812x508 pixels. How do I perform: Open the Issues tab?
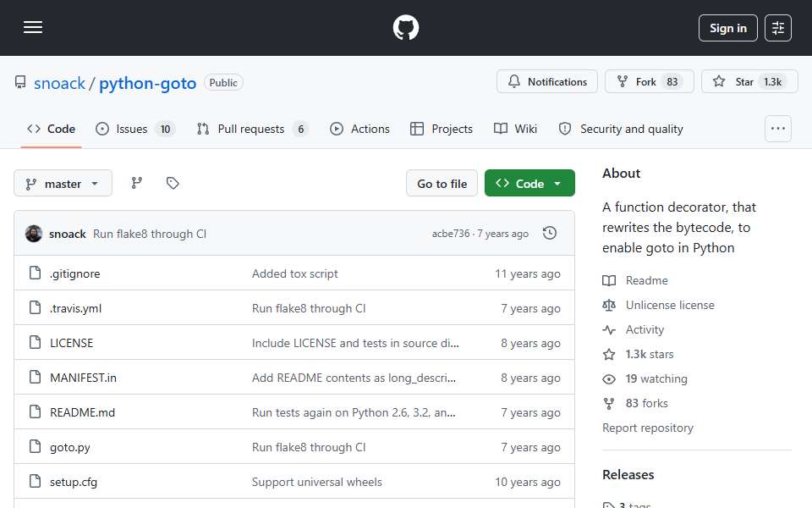click(x=135, y=129)
